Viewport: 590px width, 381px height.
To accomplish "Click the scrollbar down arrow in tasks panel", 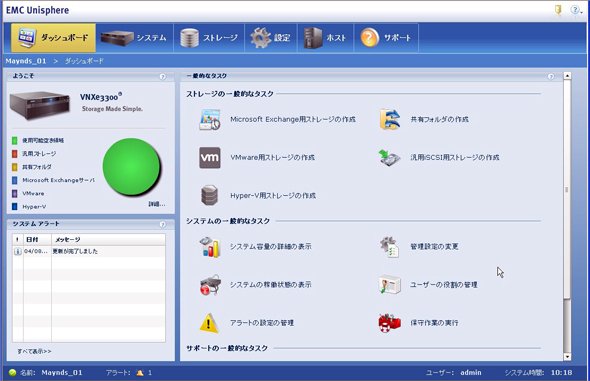I will (567, 357).
